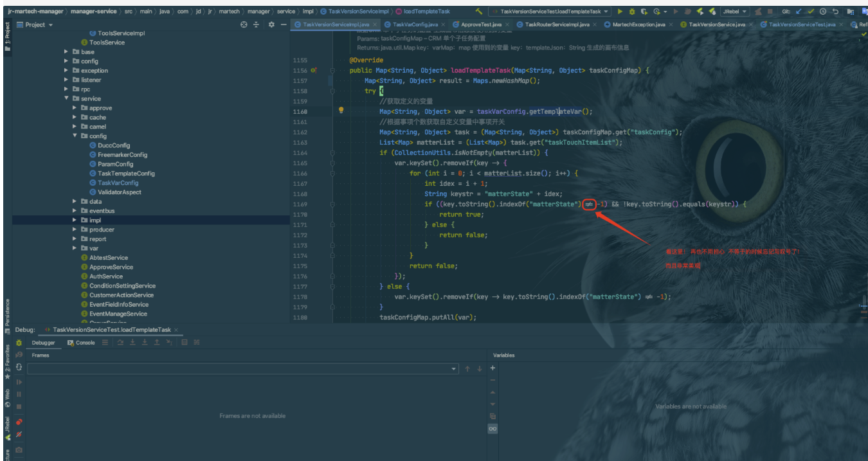Click the yellow intention lightbulb at line 1160
Image resolution: width=868 pixels, height=461 pixels.
click(341, 111)
